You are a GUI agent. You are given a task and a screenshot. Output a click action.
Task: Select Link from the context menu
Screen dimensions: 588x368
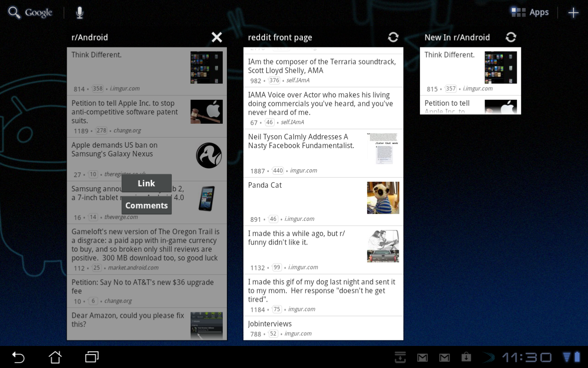pyautogui.click(x=146, y=183)
